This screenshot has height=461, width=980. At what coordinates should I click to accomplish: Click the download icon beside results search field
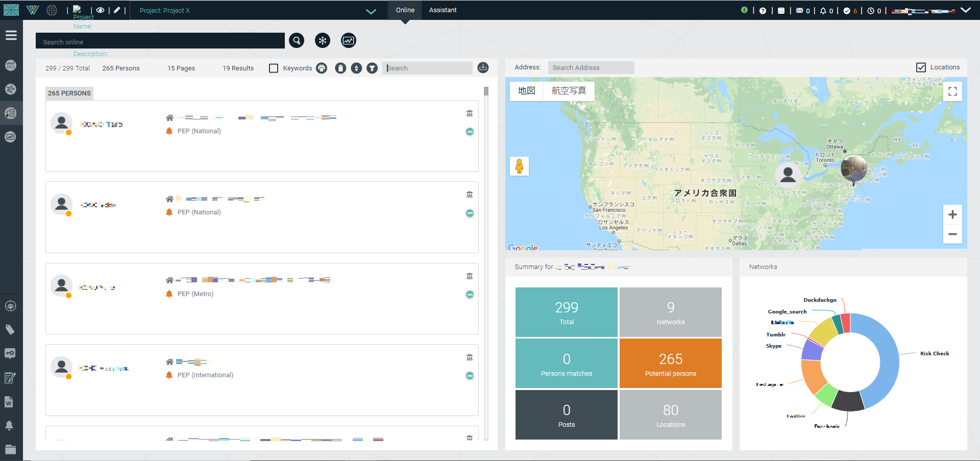coord(483,67)
